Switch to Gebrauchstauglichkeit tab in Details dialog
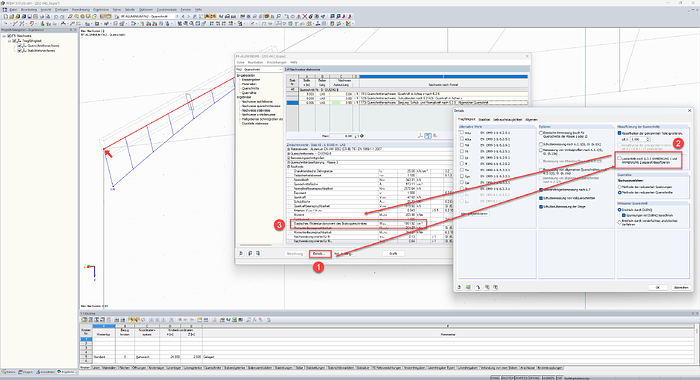Viewport: 700px width, 380px height. click(508, 120)
